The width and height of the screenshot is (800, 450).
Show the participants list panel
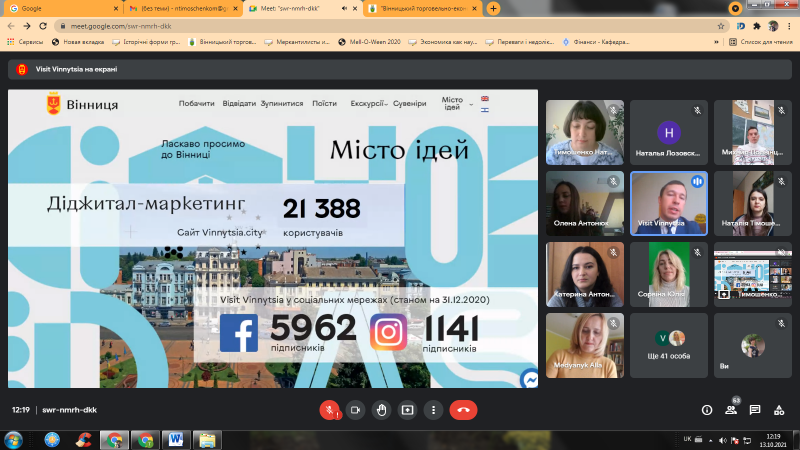pos(731,410)
